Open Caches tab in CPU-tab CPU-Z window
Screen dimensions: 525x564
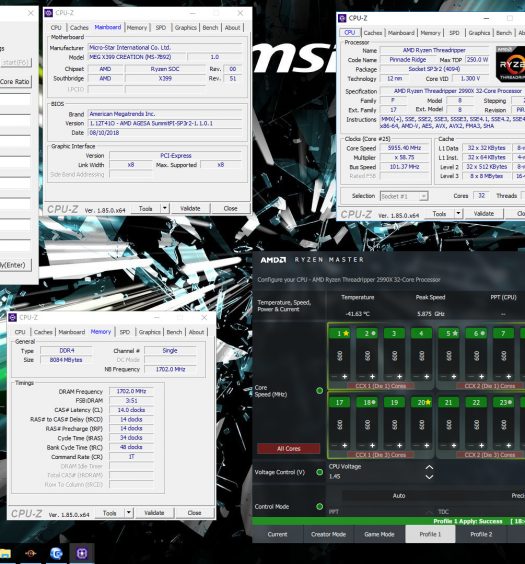tap(373, 33)
